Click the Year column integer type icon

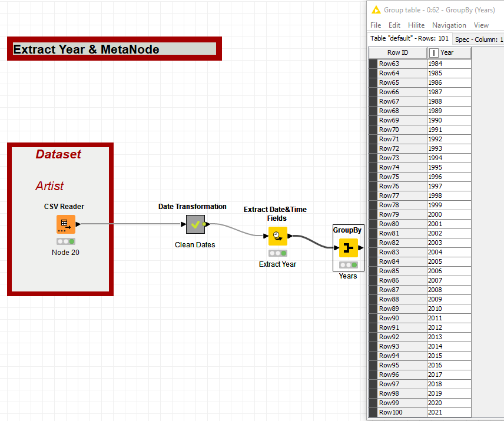(x=433, y=53)
